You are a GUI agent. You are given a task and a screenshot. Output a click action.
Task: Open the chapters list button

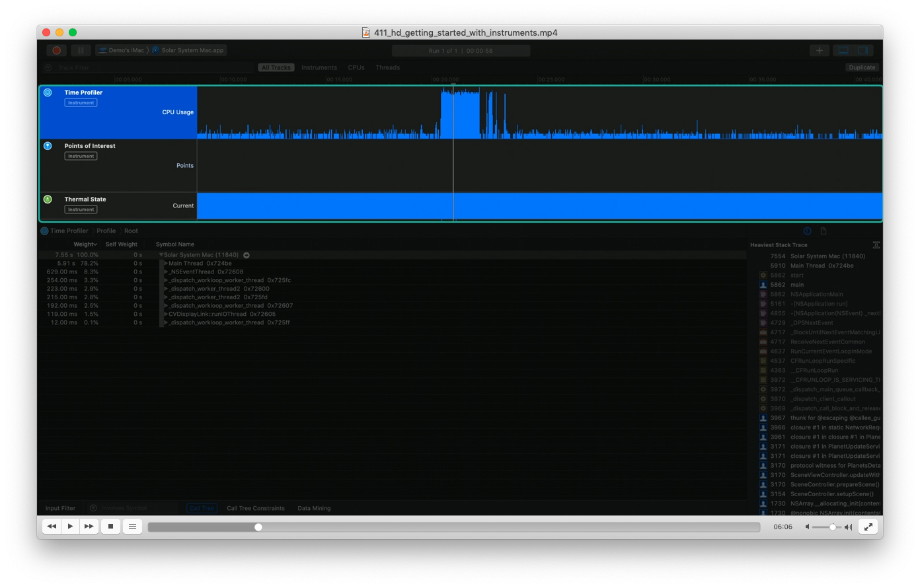tap(133, 527)
